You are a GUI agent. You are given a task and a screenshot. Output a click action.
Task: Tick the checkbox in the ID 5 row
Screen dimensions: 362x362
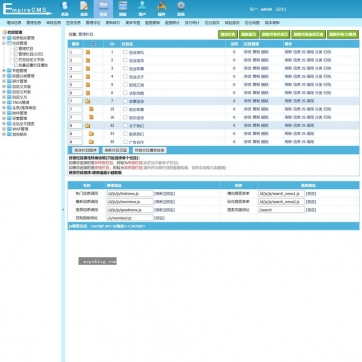(125, 85)
